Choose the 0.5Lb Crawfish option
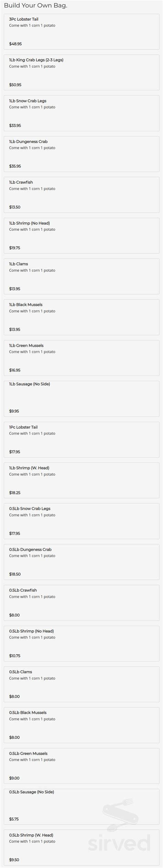 click(x=81, y=603)
